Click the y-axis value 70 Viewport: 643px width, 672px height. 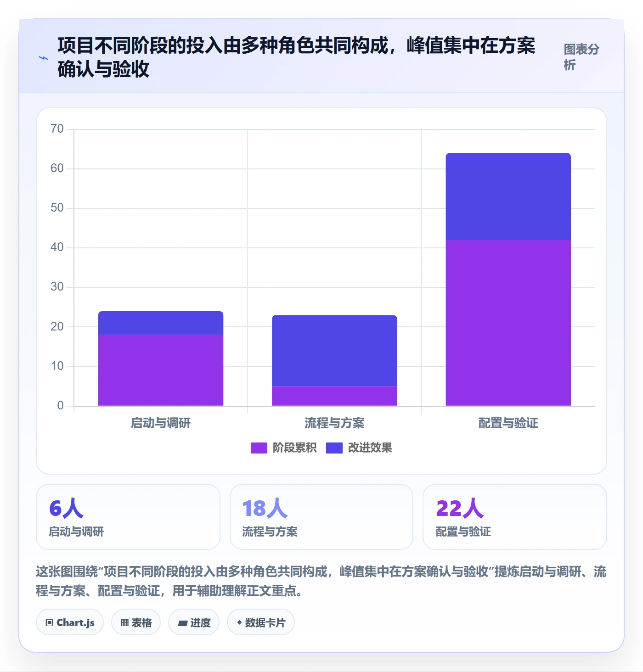[x=57, y=129]
